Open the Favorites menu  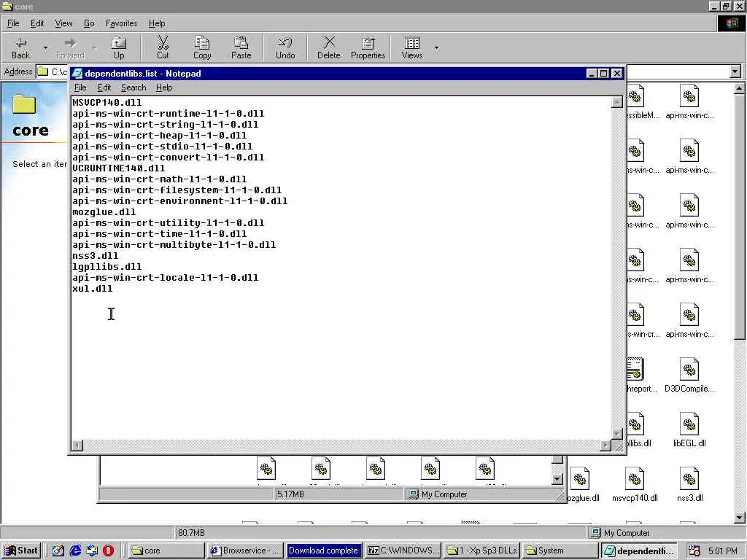[121, 23]
